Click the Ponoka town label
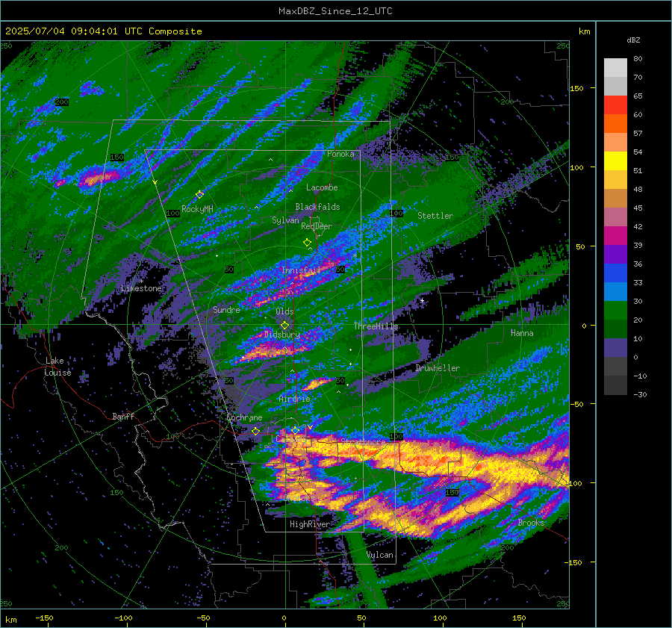The width and height of the screenshot is (672, 628). point(340,154)
